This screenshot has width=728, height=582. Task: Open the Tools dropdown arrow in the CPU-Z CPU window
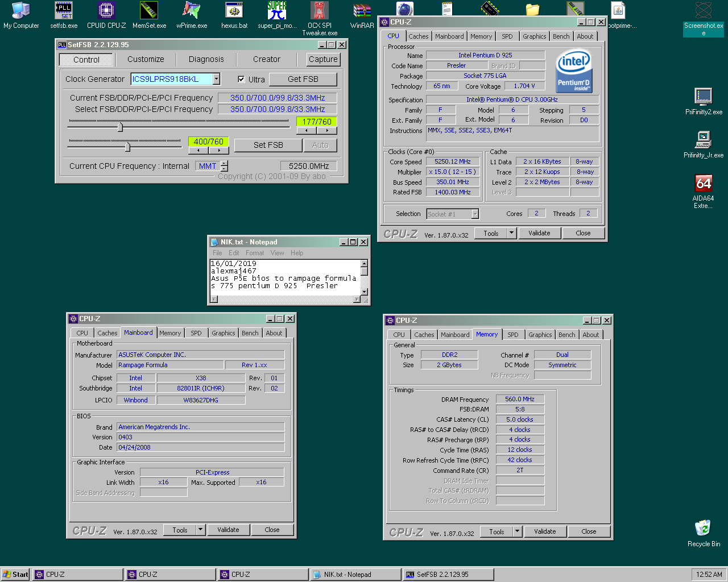[511, 233]
